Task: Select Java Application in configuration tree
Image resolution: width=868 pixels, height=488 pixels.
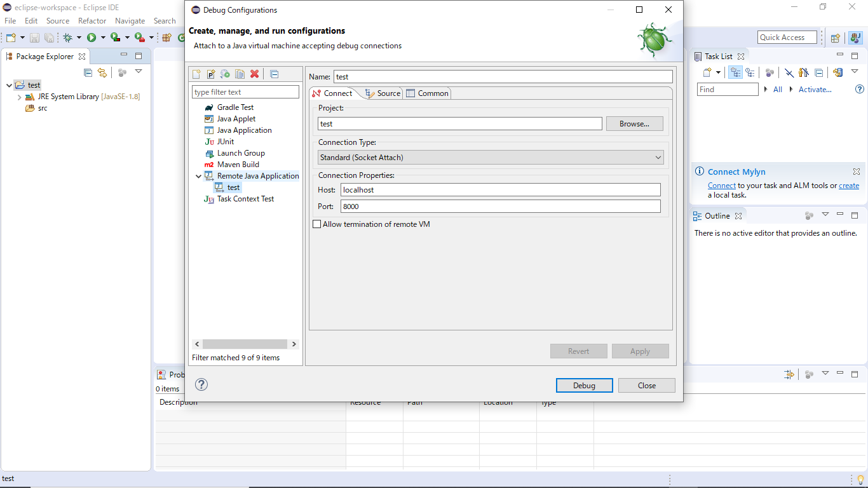Action: click(238, 130)
